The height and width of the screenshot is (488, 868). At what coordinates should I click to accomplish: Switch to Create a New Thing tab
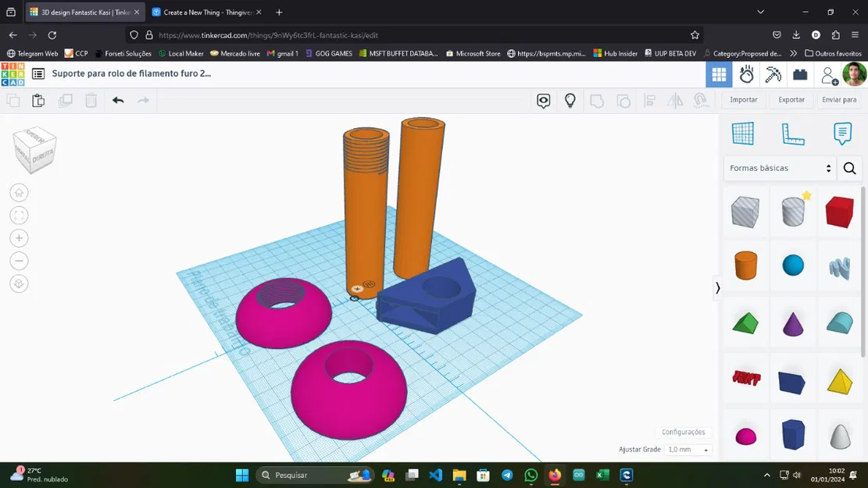[x=207, y=12]
